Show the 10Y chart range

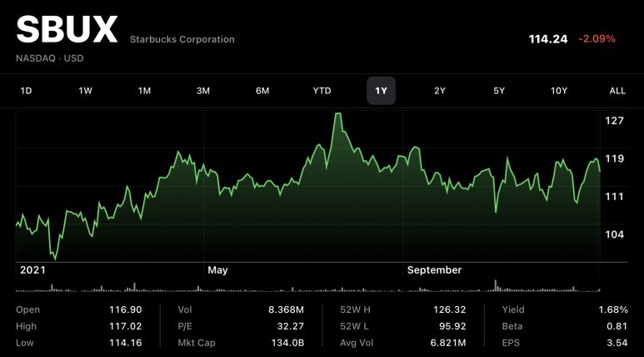(x=558, y=91)
